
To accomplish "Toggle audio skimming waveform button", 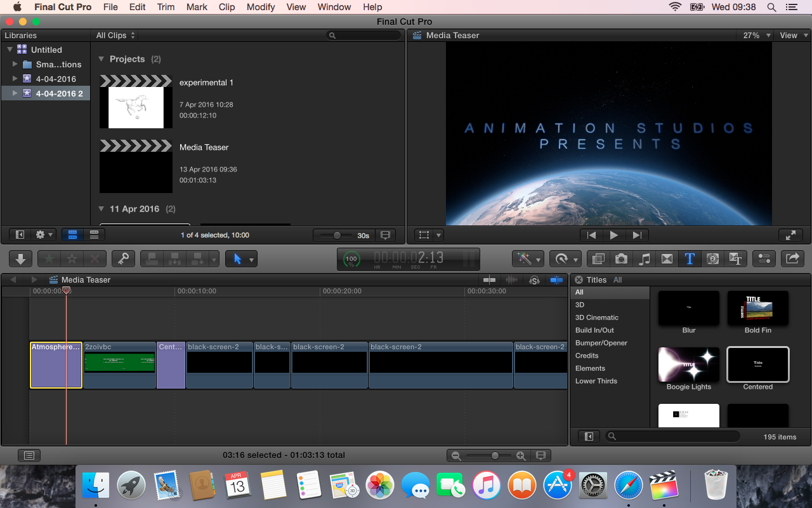I will 511,280.
